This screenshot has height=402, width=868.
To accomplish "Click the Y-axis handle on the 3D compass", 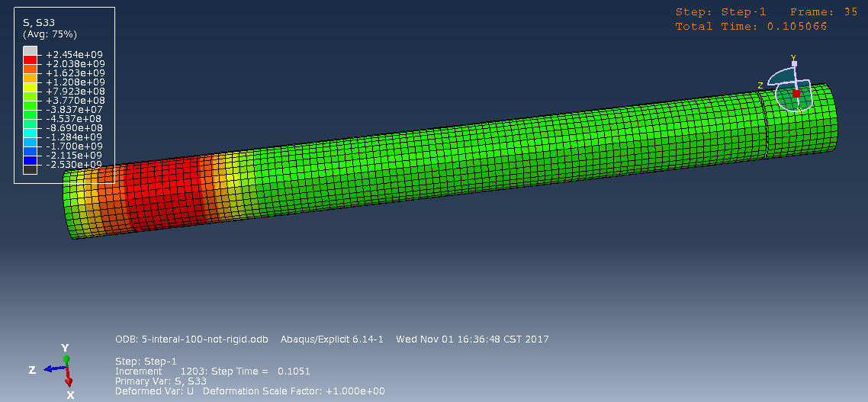I will tap(794, 63).
